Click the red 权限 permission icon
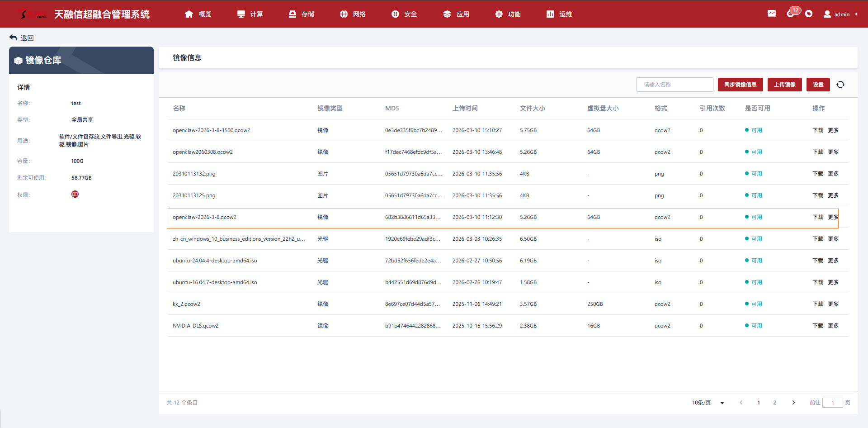 pyautogui.click(x=75, y=194)
